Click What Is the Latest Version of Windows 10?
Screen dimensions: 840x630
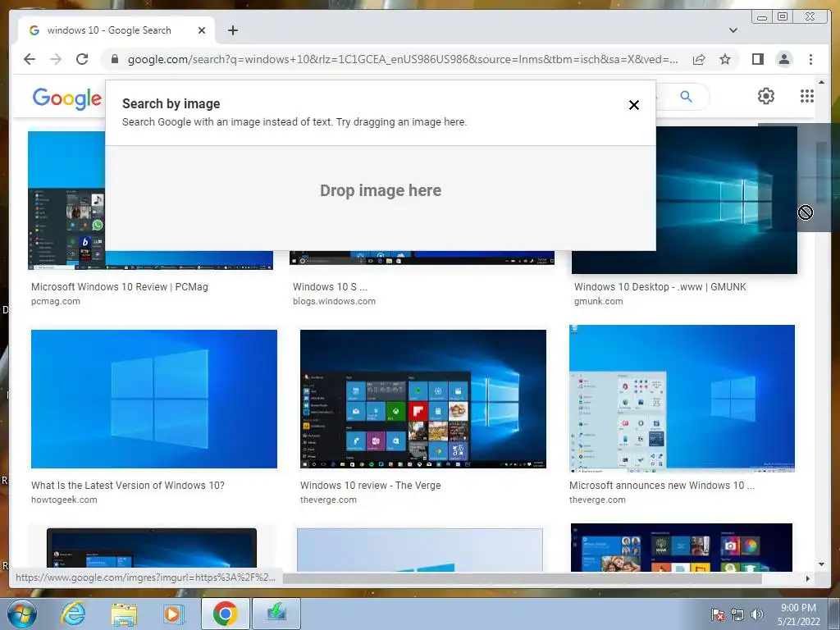pos(127,486)
